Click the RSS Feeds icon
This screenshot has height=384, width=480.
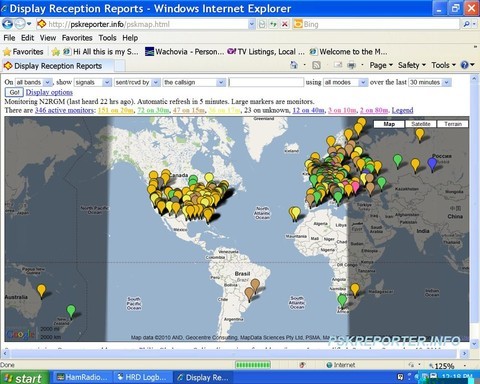pos(316,65)
